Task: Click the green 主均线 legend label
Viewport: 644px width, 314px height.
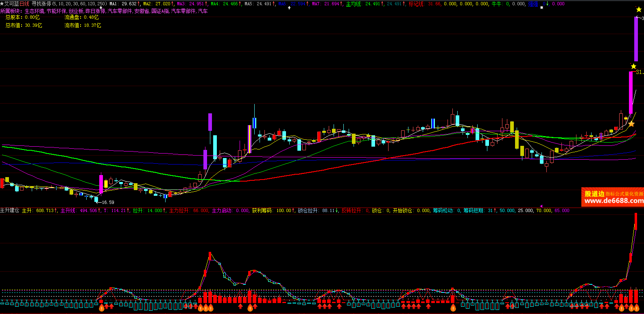Action: click(354, 4)
